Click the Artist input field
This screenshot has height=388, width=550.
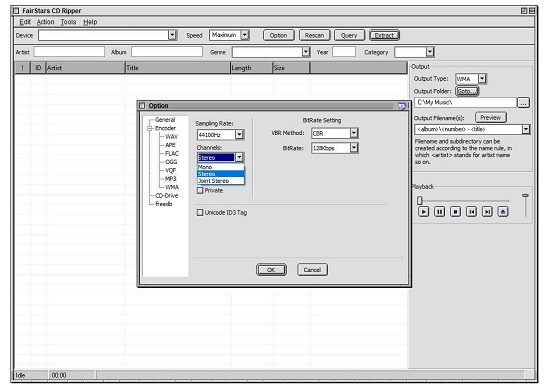click(69, 52)
